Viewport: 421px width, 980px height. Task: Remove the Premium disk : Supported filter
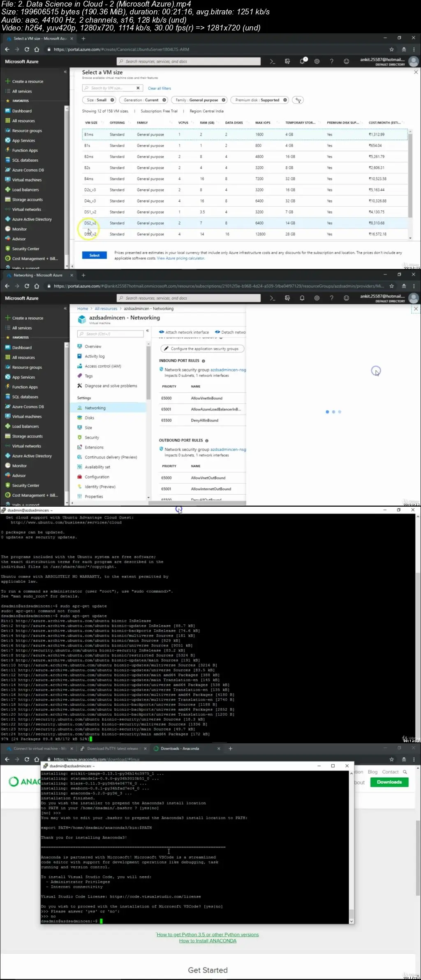click(285, 100)
